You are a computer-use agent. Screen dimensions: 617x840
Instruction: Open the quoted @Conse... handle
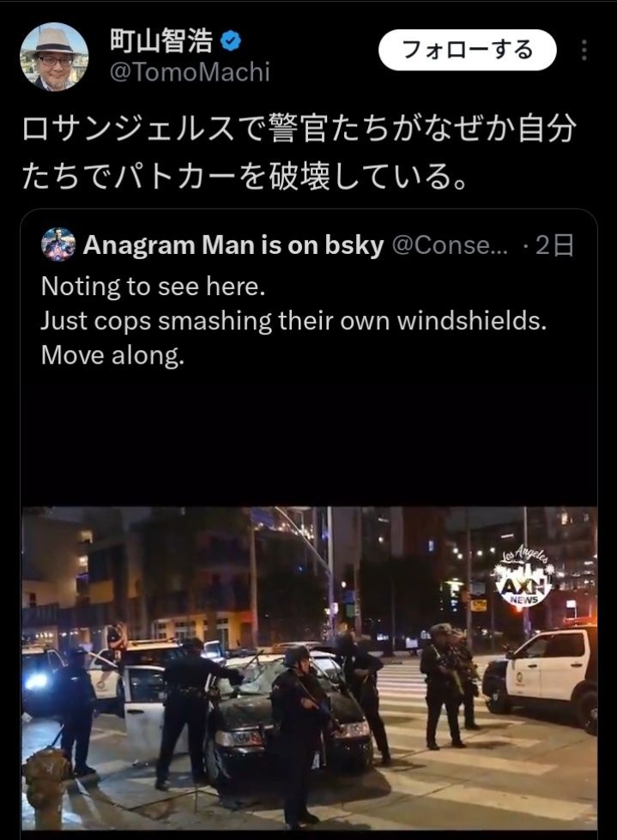(x=450, y=245)
